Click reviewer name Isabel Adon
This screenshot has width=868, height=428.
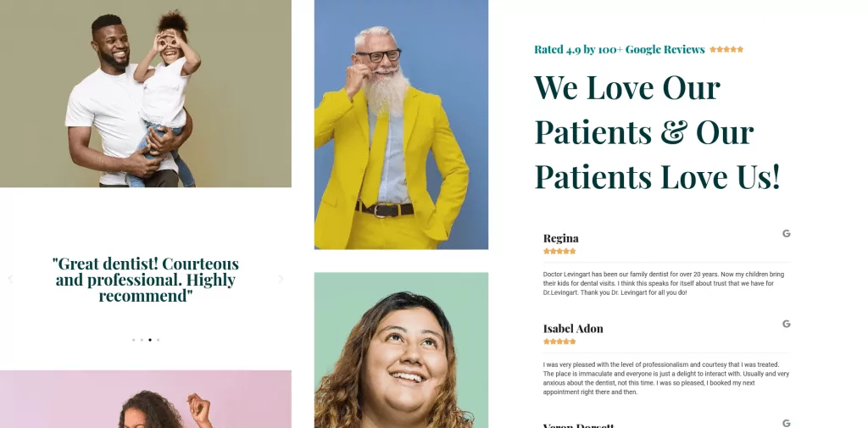click(x=573, y=329)
